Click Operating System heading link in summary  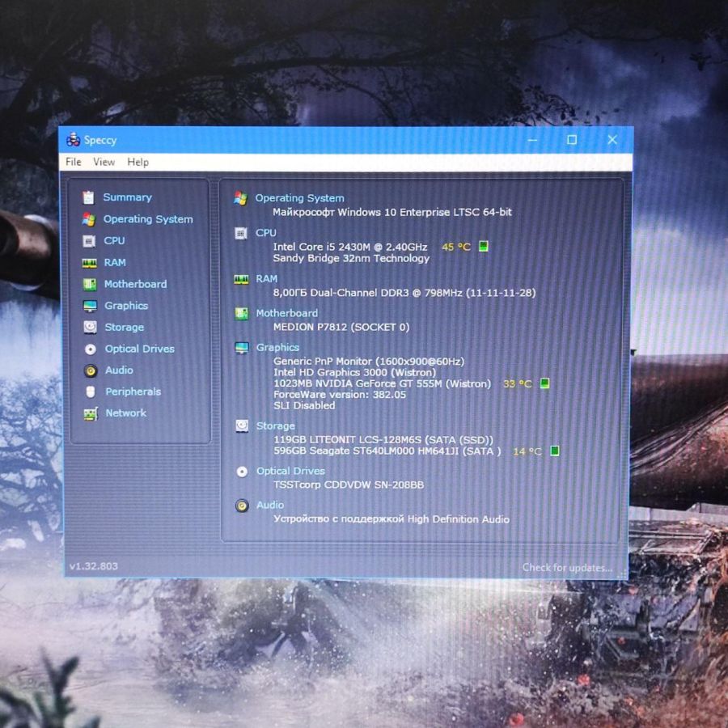point(299,198)
